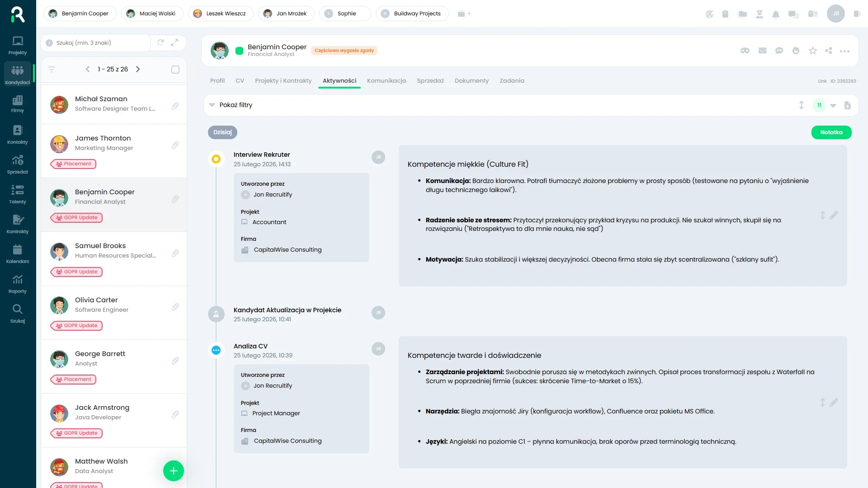This screenshot has width=868, height=488.
Task: Click the refresh icon next to the search field
Action: 160,42
